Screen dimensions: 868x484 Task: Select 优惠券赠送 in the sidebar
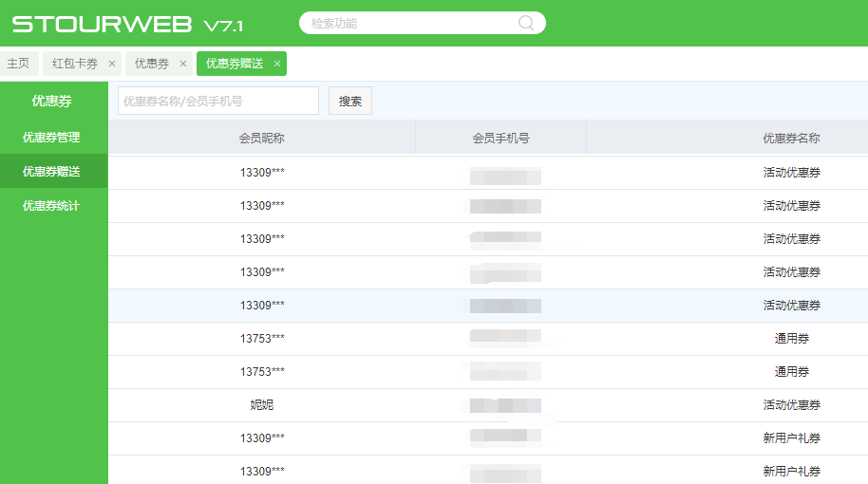pyautogui.click(x=51, y=172)
